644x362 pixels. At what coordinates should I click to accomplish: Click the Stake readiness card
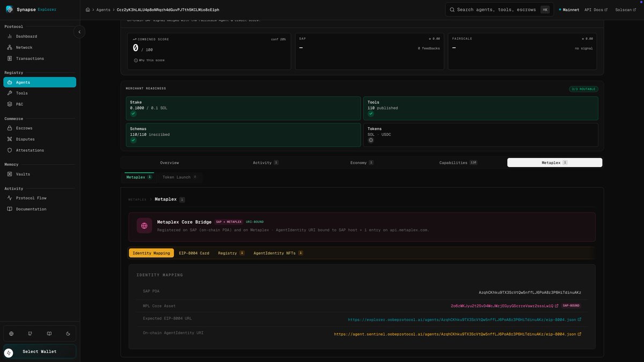[243, 108]
